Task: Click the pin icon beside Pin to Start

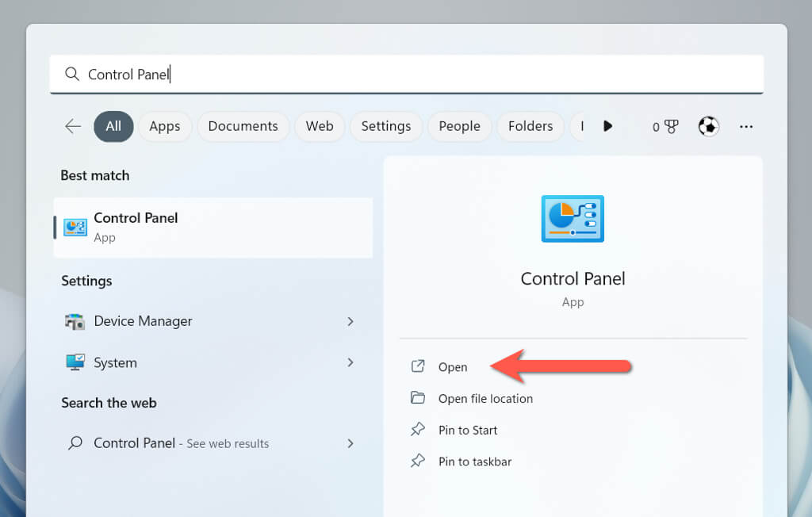Action: tap(418, 429)
